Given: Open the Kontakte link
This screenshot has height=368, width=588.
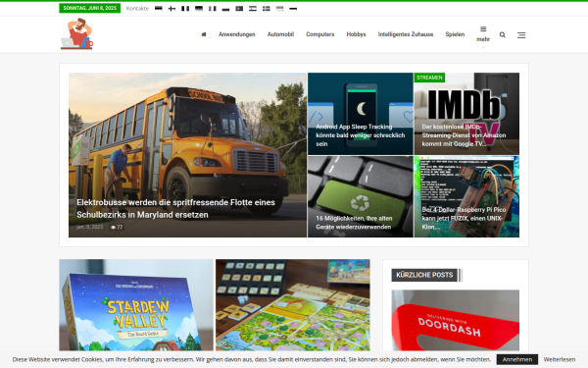Looking at the screenshot, I should [137, 9].
